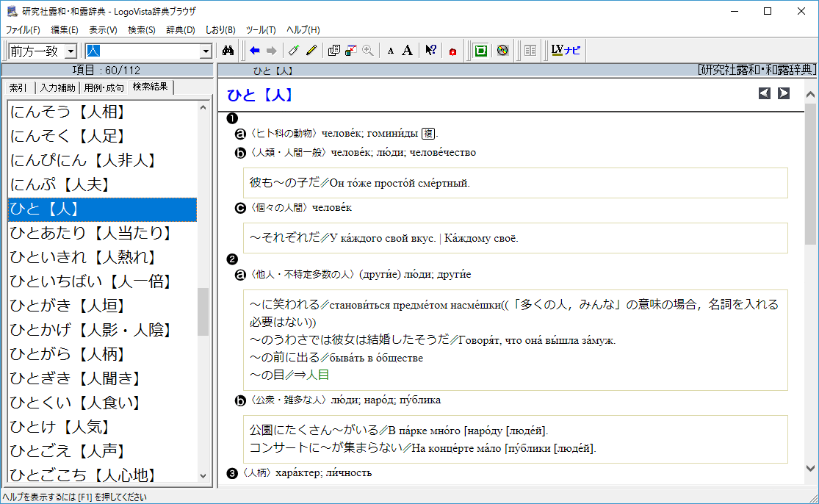This screenshot has height=504, width=819.
Task: Open the LV Navi toolbar button
Action: click(x=566, y=51)
